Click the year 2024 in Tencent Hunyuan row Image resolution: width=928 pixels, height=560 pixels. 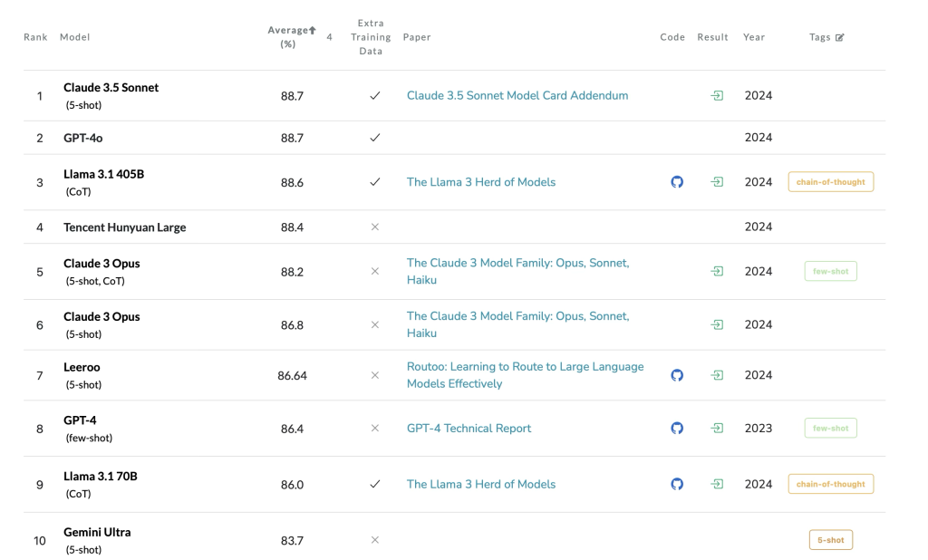[759, 227]
